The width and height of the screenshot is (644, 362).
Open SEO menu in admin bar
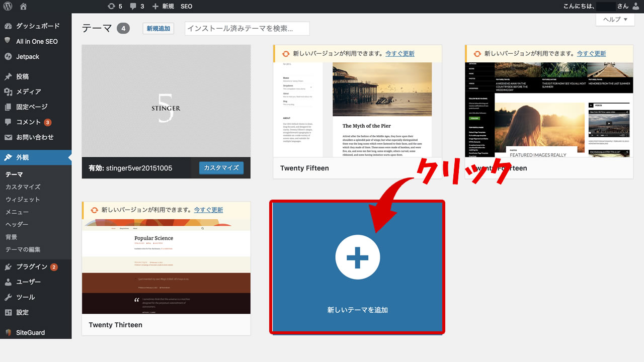tap(186, 7)
